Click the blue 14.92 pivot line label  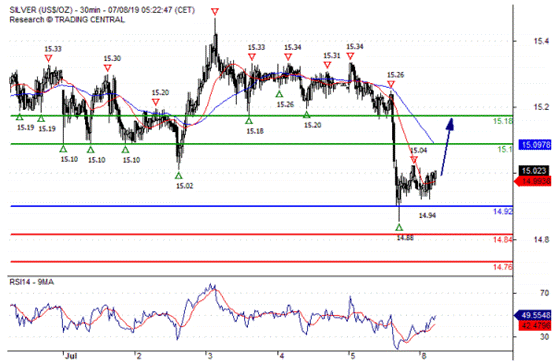(502, 212)
